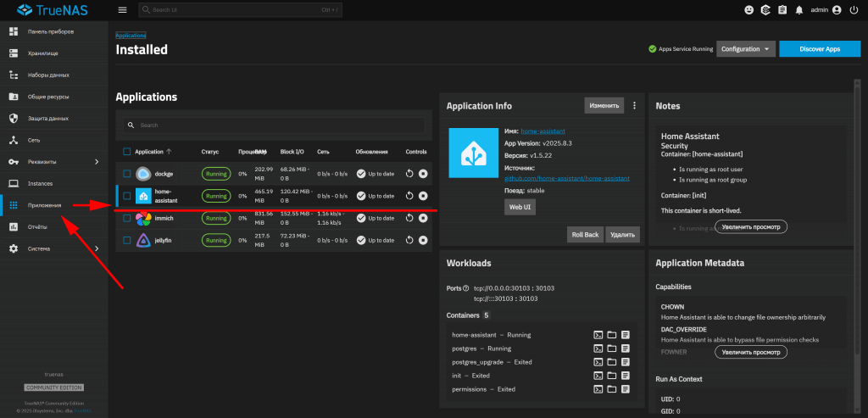Click the power icon in top bar

853,10
